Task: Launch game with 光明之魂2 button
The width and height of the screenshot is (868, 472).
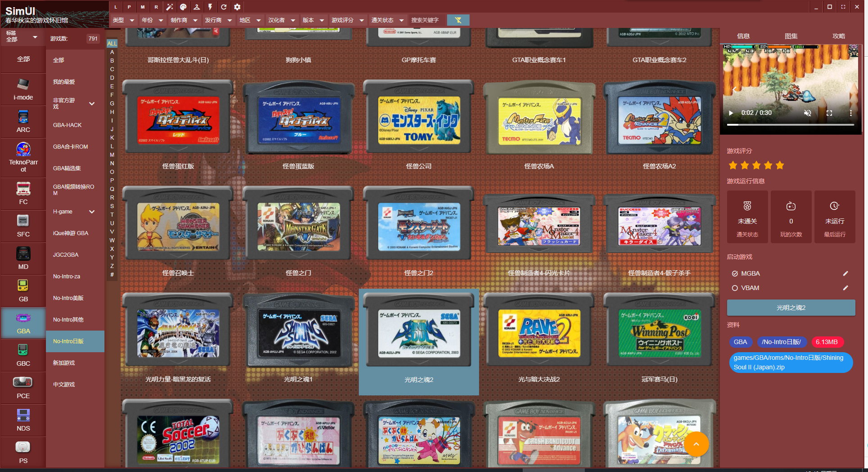Action: pyautogui.click(x=791, y=308)
